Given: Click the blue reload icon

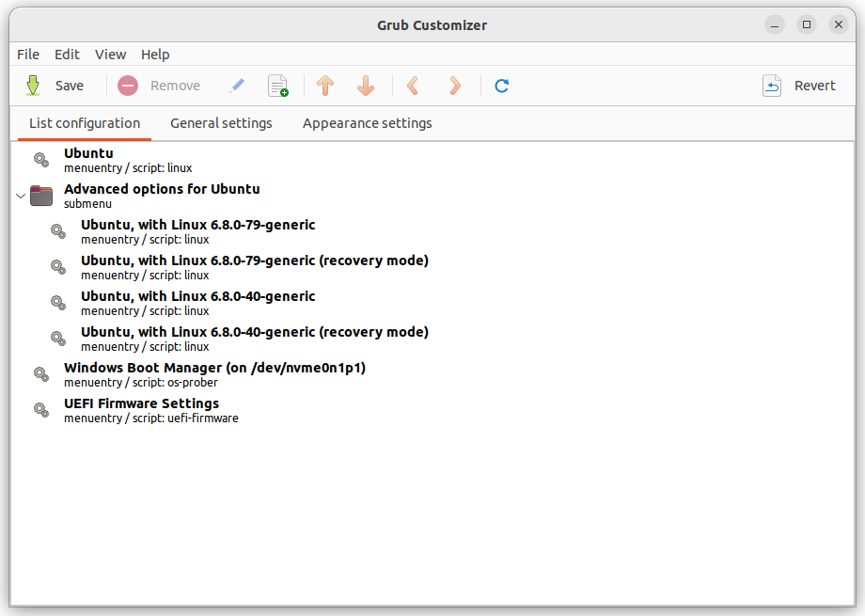Looking at the screenshot, I should click(501, 86).
